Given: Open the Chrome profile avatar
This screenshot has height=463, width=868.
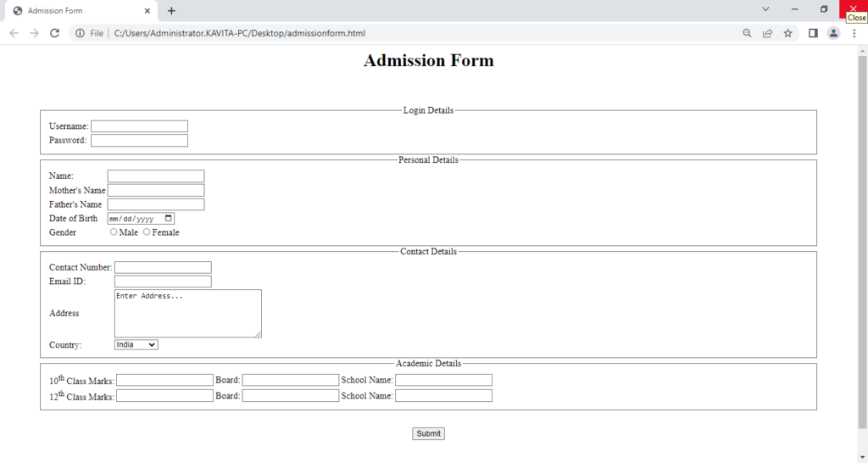Looking at the screenshot, I should pyautogui.click(x=833, y=33).
